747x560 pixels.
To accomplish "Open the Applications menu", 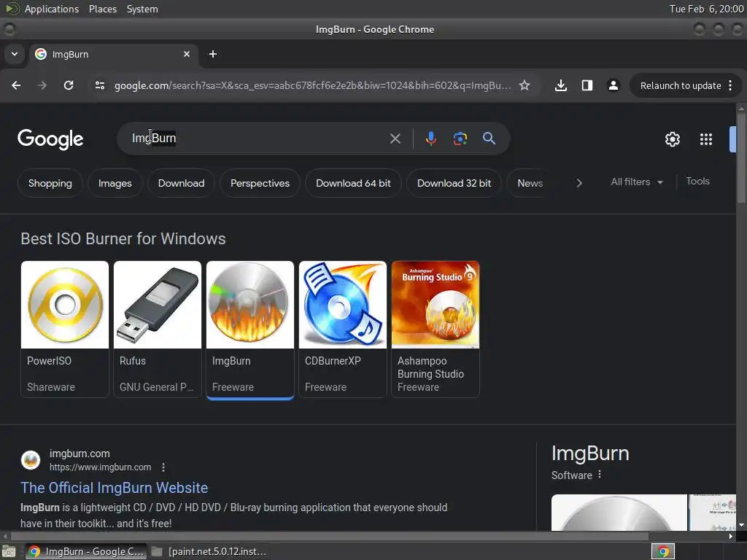I will pos(52,9).
